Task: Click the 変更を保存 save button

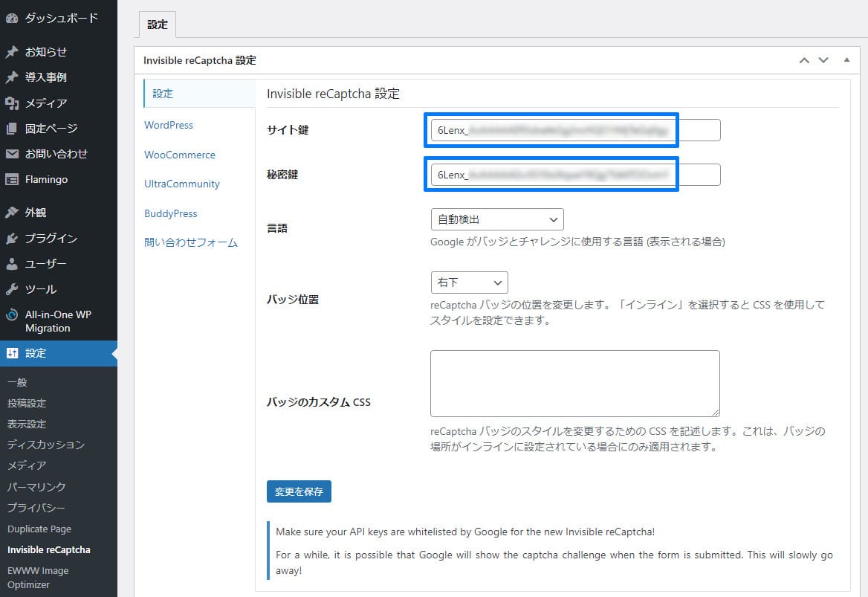Action: [x=299, y=491]
